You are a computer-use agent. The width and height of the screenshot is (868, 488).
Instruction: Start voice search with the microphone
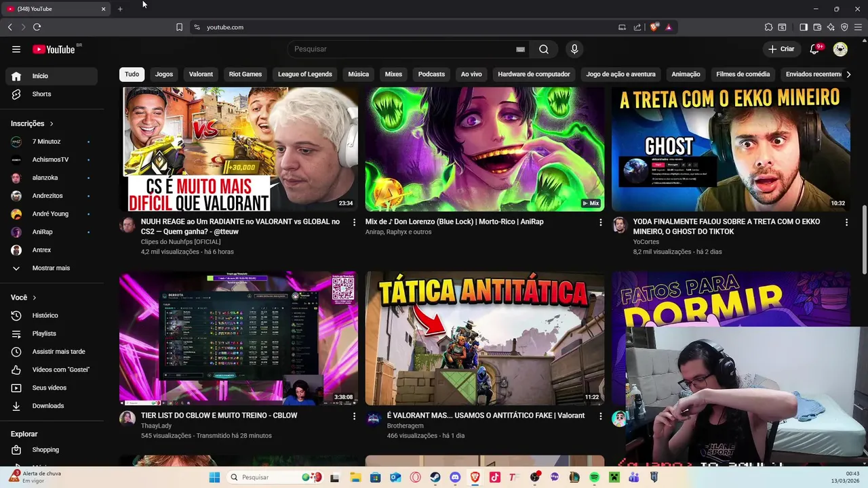point(574,49)
